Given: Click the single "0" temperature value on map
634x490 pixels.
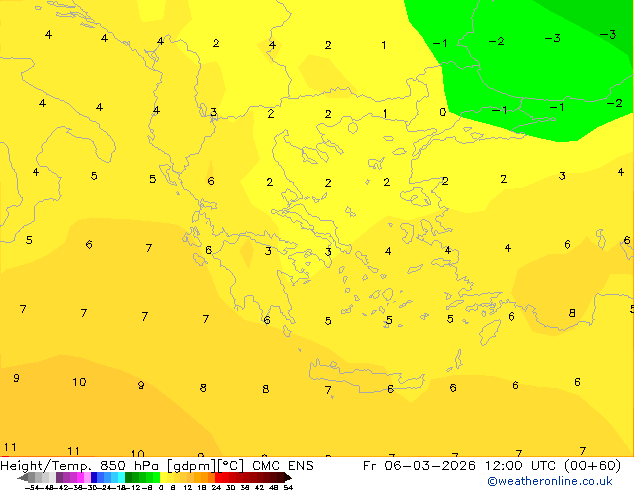Looking at the screenshot, I should coord(443,112).
